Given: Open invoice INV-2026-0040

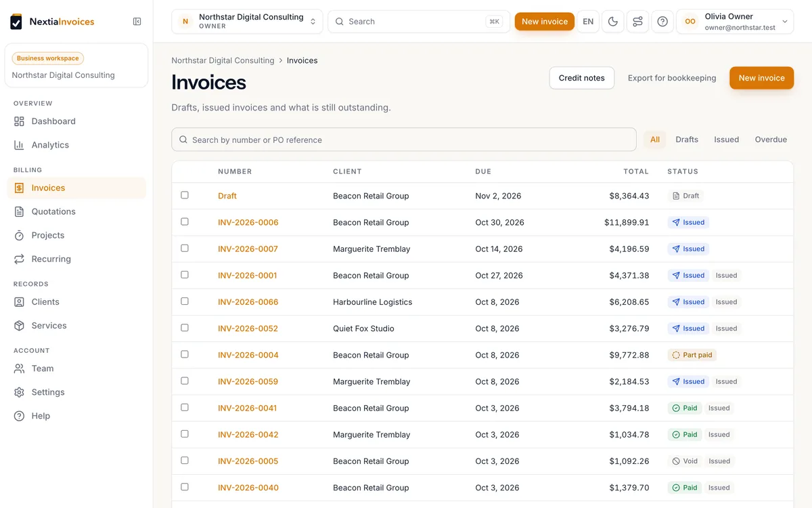Looking at the screenshot, I should click(248, 488).
